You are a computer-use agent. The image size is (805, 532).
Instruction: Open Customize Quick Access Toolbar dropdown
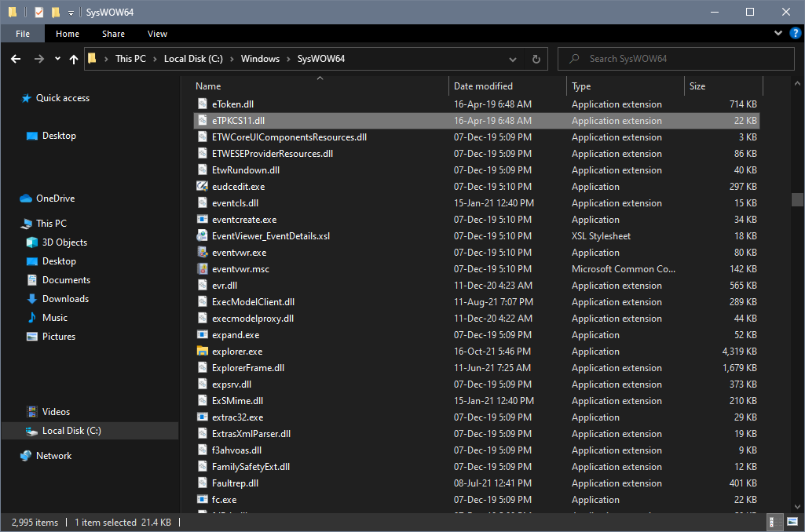[x=71, y=13]
